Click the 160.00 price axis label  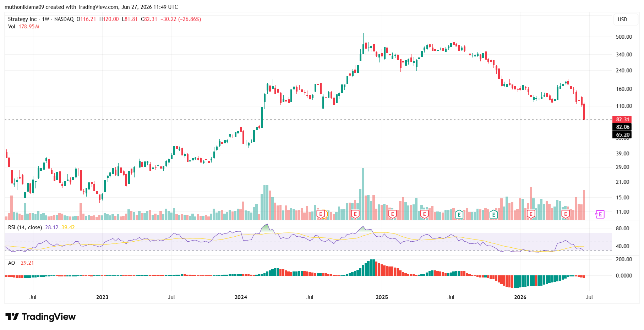click(624, 89)
